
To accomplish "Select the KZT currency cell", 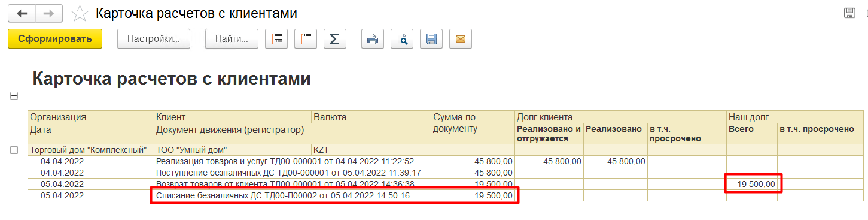I will (x=371, y=150).
